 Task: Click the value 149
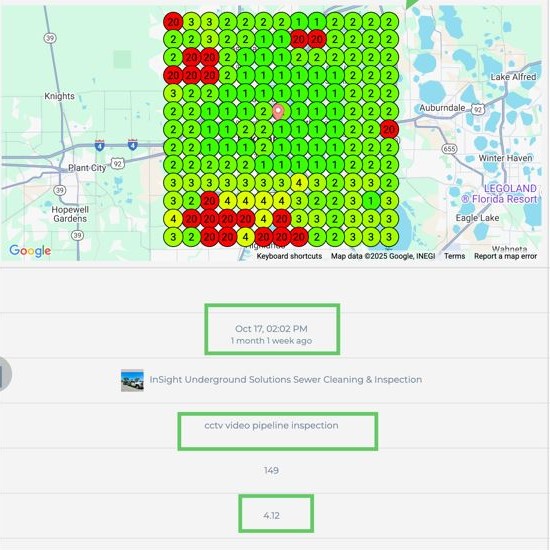tap(271, 470)
